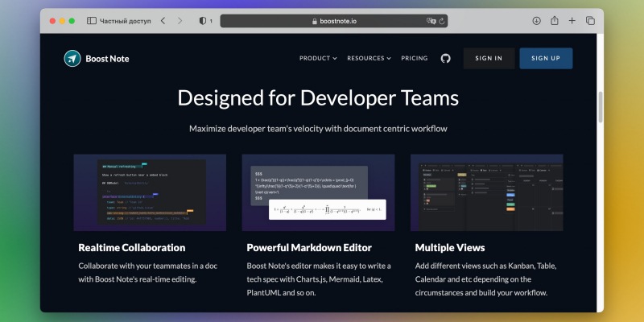Go back with the left arrow
The height and width of the screenshot is (322, 644).
click(163, 21)
